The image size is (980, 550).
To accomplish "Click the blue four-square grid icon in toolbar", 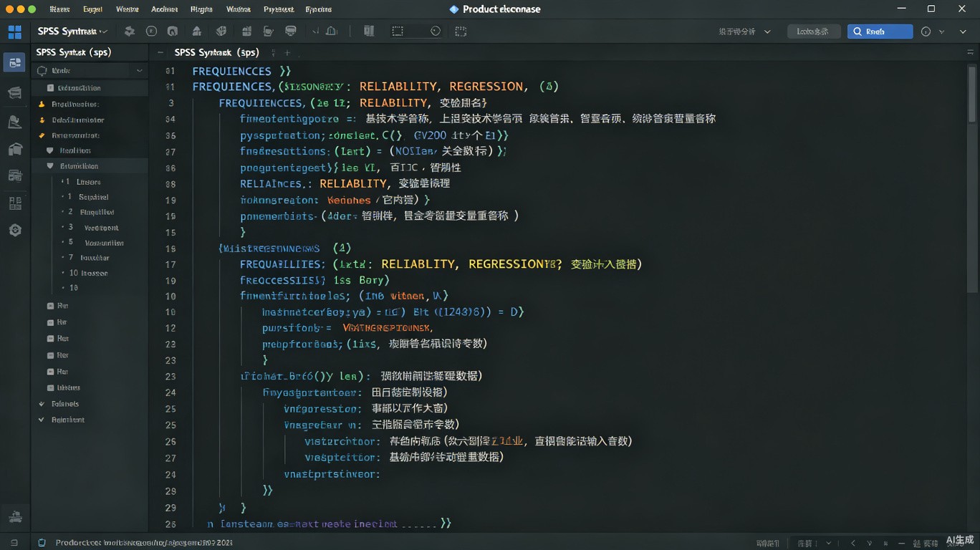I will [x=14, y=32].
